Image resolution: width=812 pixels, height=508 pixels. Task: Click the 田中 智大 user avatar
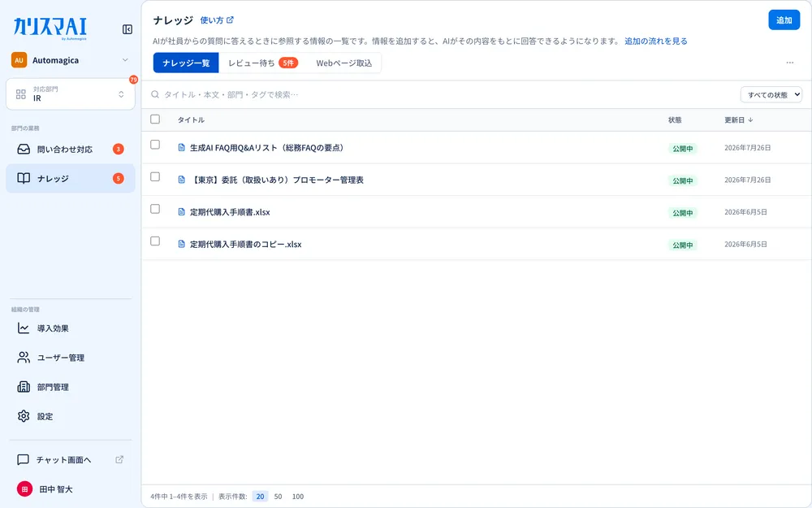coord(24,488)
